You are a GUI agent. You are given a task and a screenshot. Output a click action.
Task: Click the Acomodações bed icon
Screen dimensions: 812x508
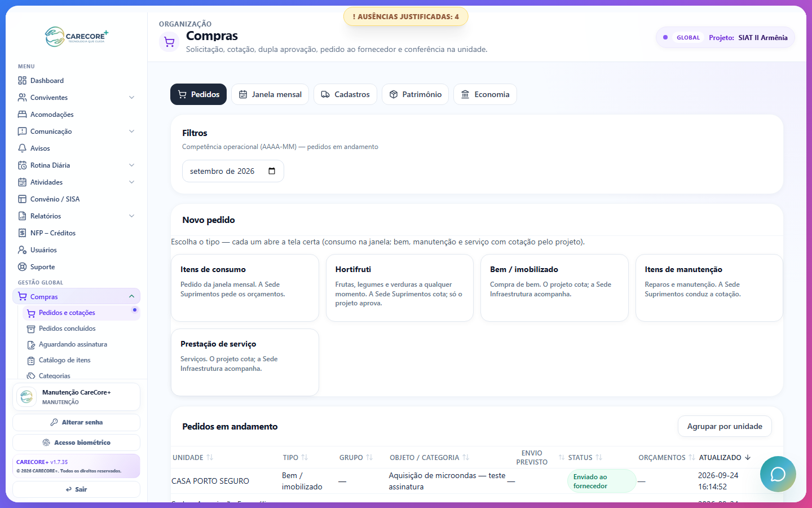(22, 115)
